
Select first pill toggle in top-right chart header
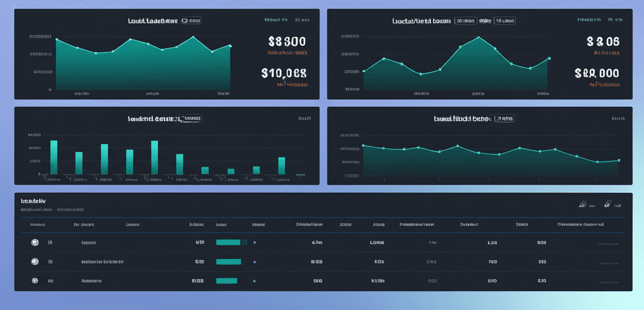click(x=466, y=21)
